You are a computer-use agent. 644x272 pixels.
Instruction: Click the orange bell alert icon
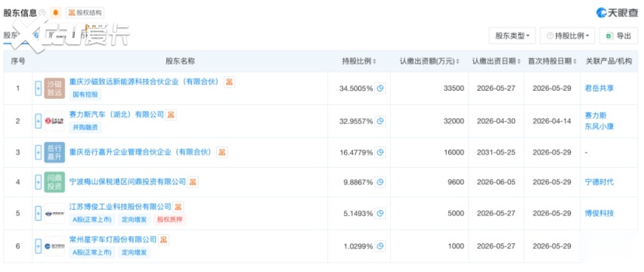[56, 13]
